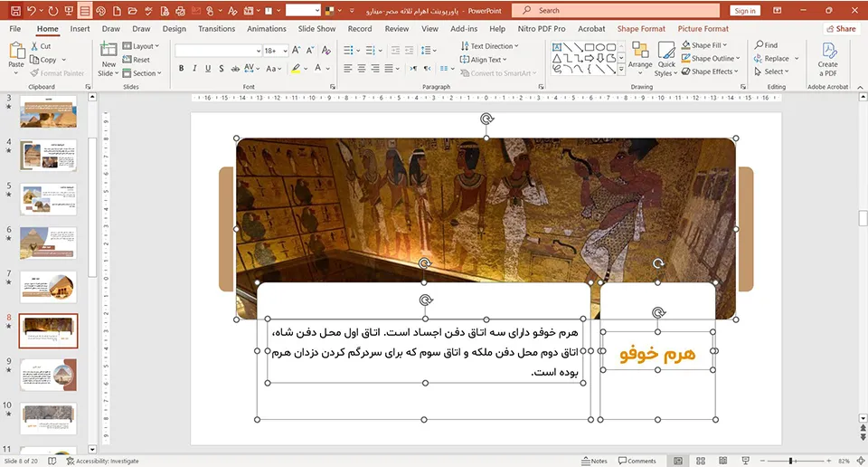Viewport: 868px width, 467px height.
Task: Align text left in paragraph group
Action: click(x=347, y=68)
